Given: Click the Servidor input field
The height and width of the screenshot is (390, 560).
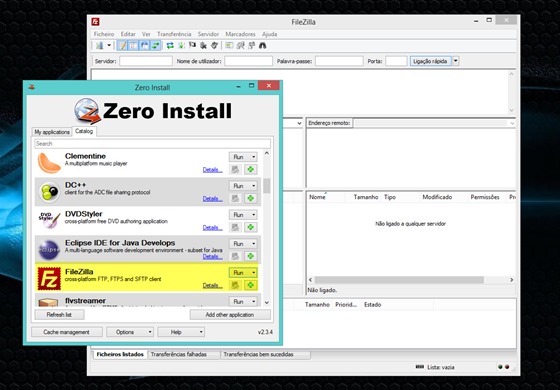Looking at the screenshot, I should coord(146,61).
